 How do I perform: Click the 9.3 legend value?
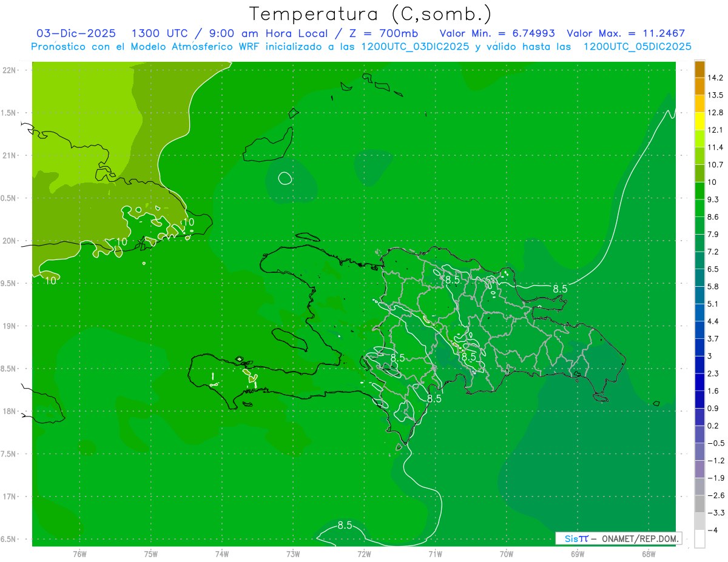713,199
